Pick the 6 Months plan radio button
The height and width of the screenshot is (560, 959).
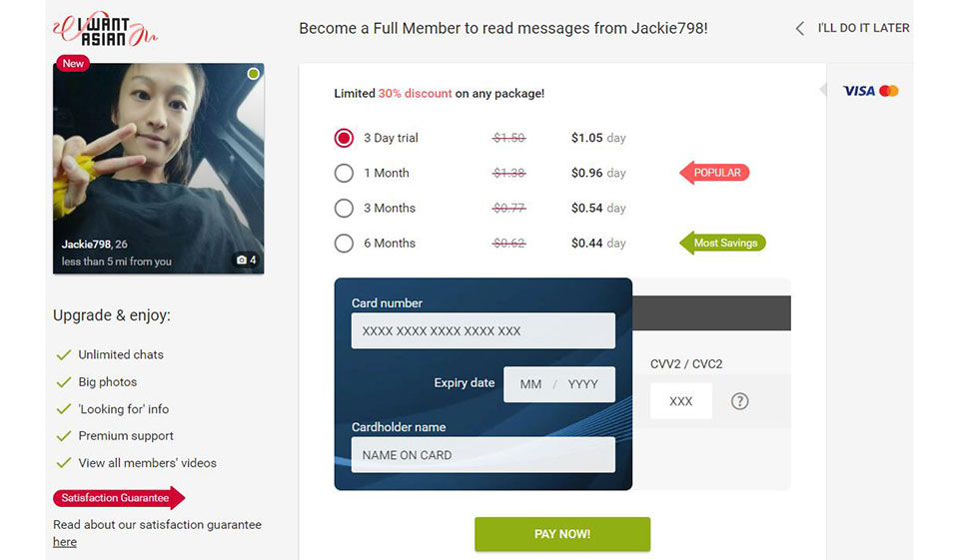pos(344,244)
